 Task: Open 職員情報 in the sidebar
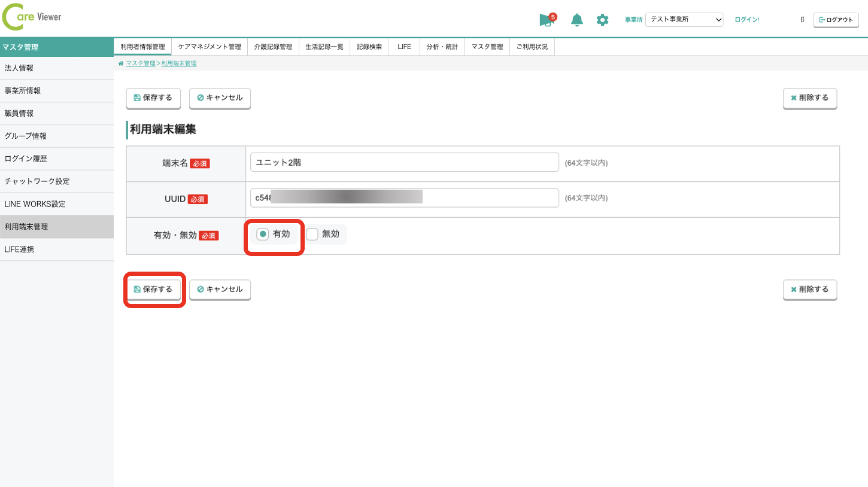tap(19, 113)
